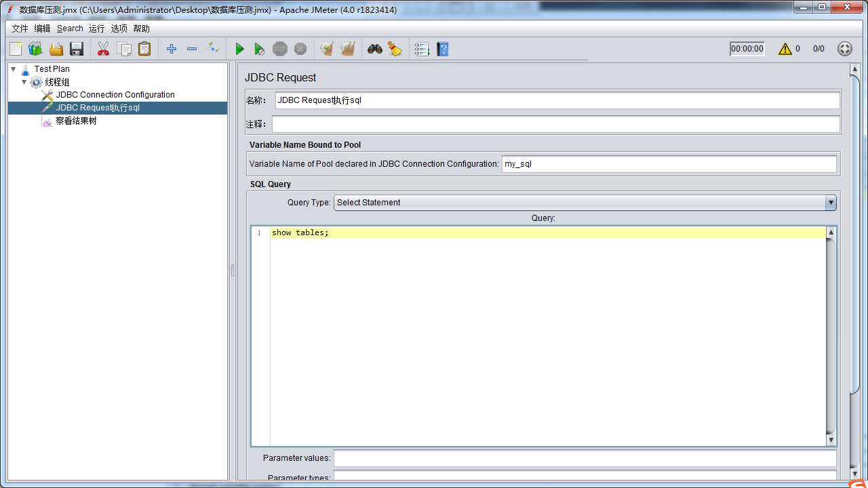Open the 运行 menu
The width and height of the screenshot is (868, 488).
click(96, 28)
